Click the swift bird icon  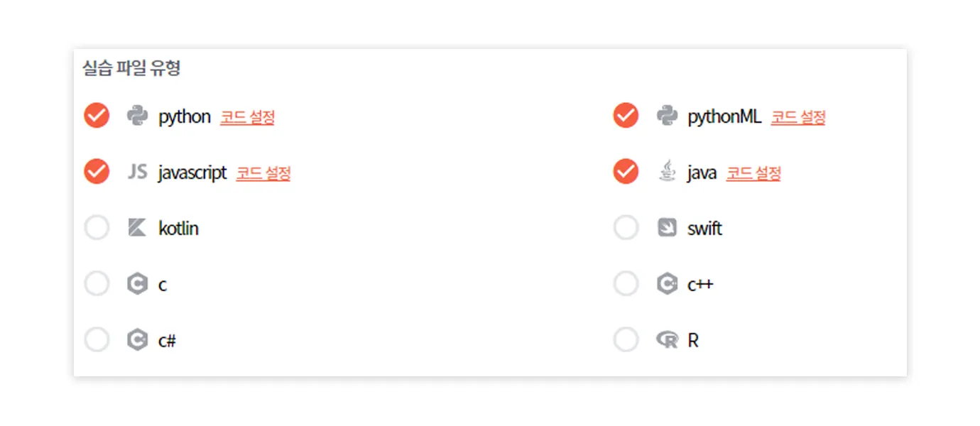[666, 228]
